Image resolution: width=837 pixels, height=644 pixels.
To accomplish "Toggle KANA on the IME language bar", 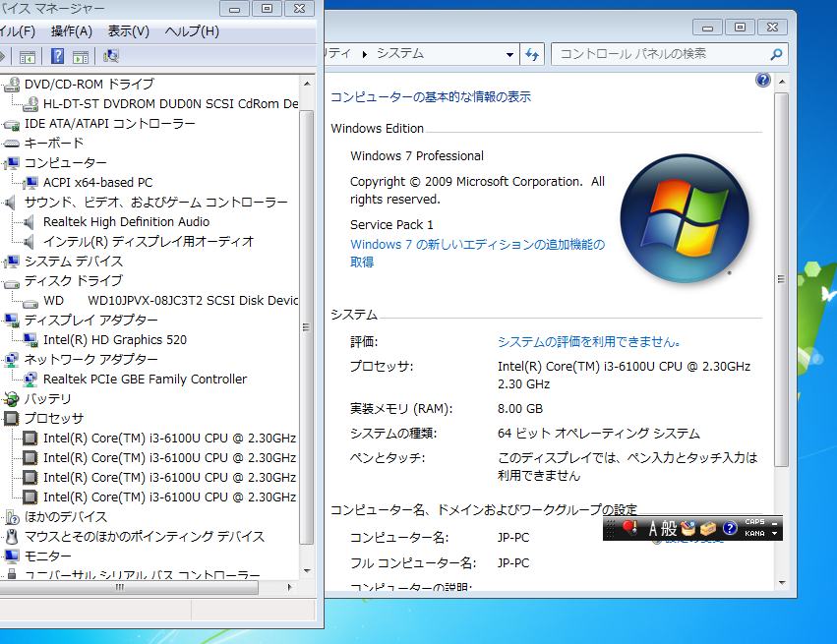I will tap(754, 534).
